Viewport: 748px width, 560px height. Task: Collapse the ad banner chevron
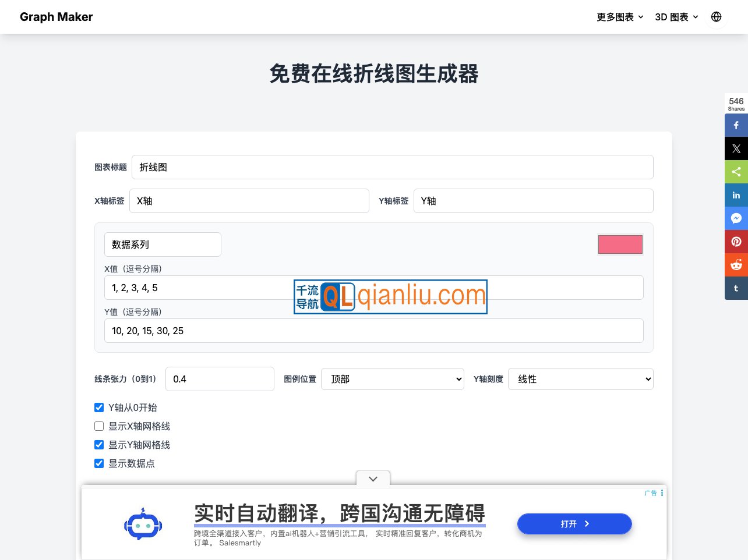click(373, 479)
